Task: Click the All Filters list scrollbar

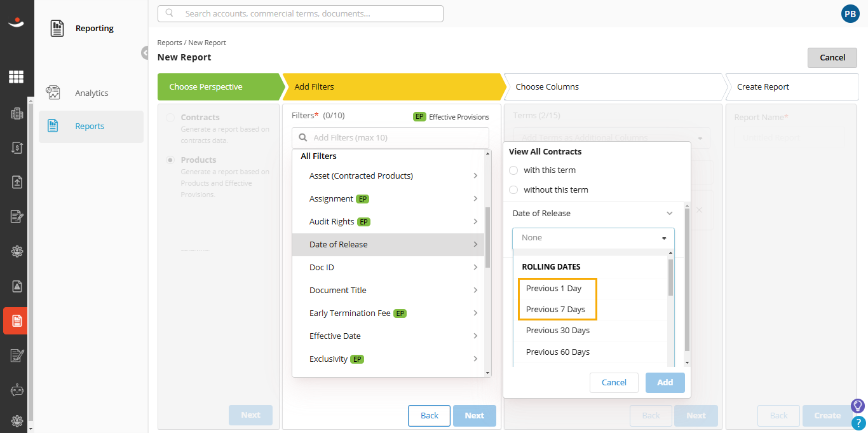Action: coord(487,237)
